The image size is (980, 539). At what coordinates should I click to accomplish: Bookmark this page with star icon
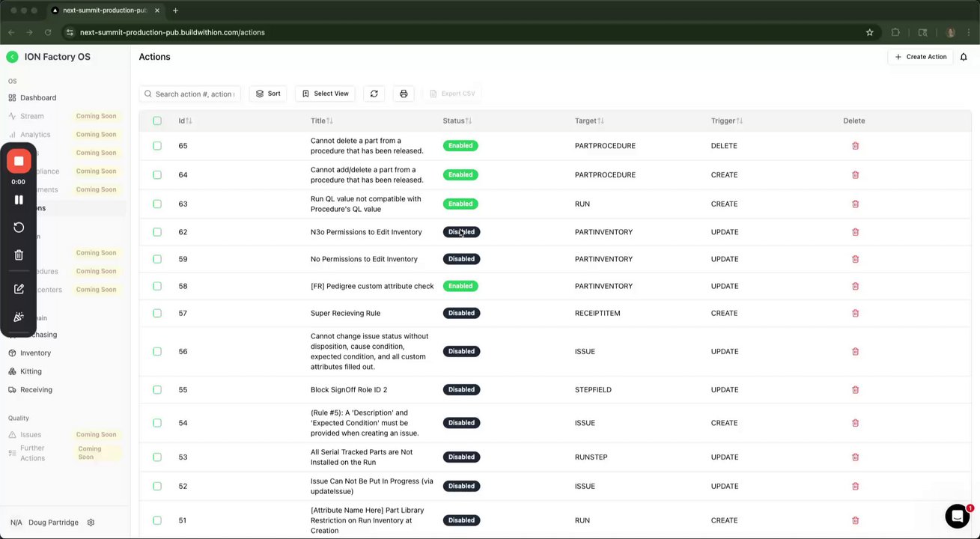tap(869, 32)
